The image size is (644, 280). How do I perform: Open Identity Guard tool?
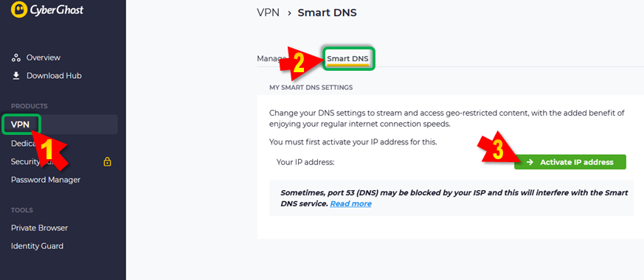pyautogui.click(x=37, y=246)
